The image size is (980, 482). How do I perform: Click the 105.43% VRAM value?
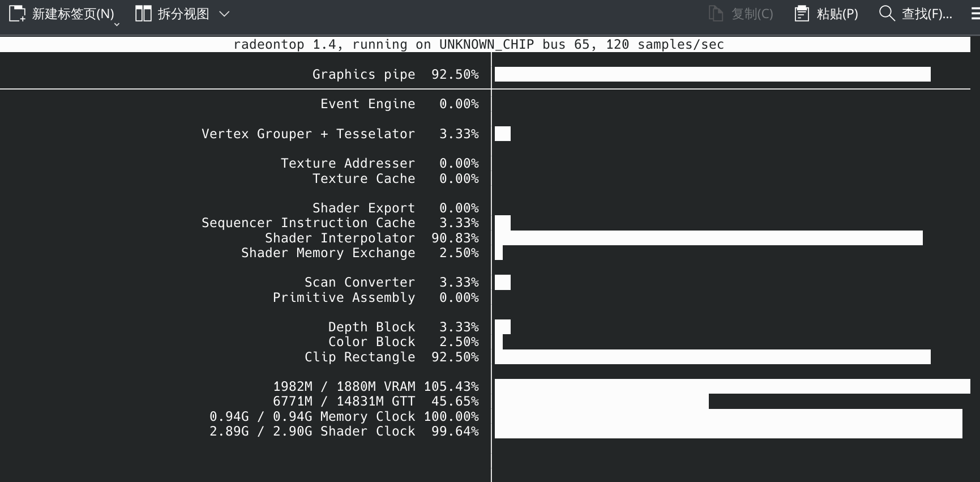point(451,386)
